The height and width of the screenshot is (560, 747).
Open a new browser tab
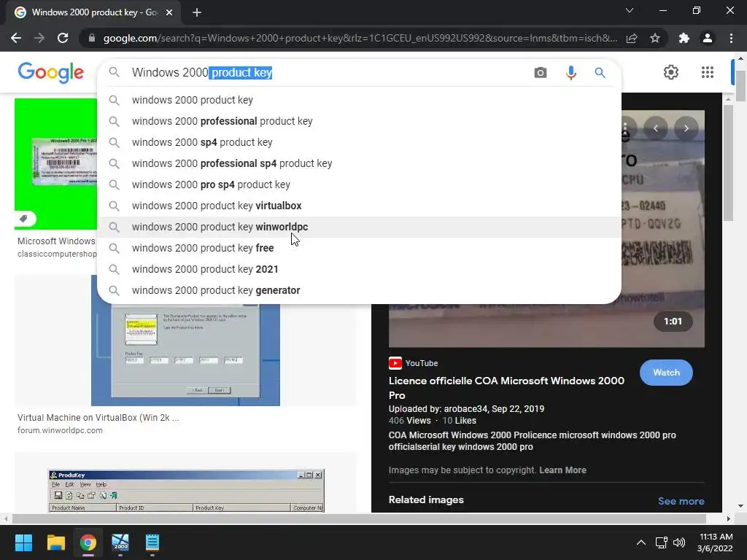[197, 12]
